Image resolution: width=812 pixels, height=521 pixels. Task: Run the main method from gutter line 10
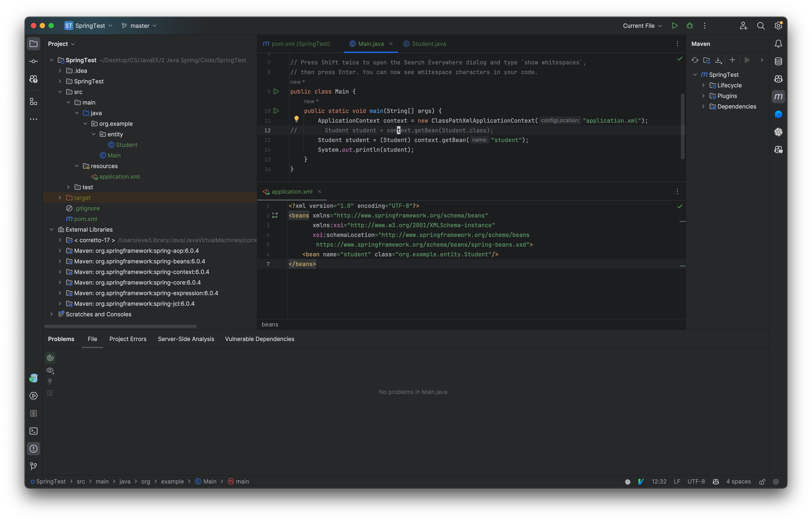276,111
